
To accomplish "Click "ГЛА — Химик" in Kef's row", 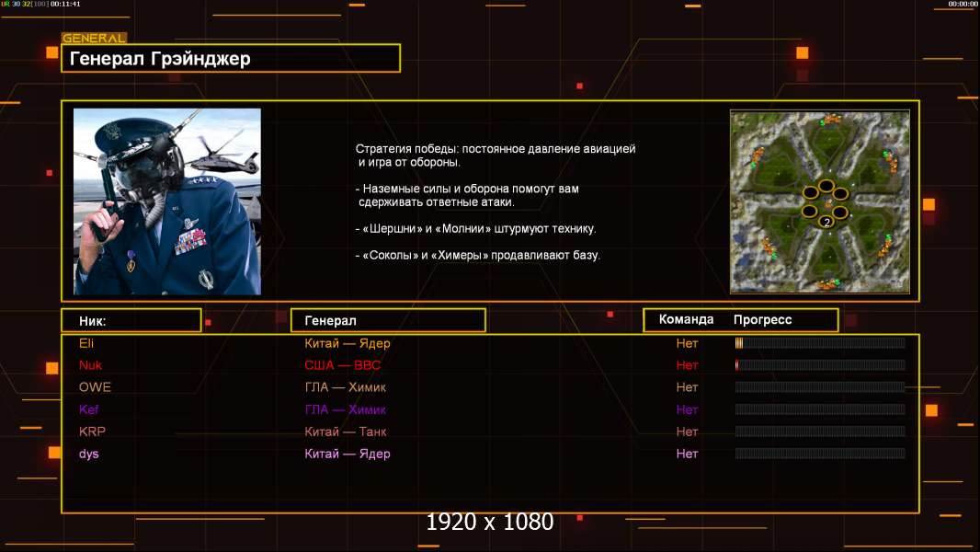I will [345, 409].
